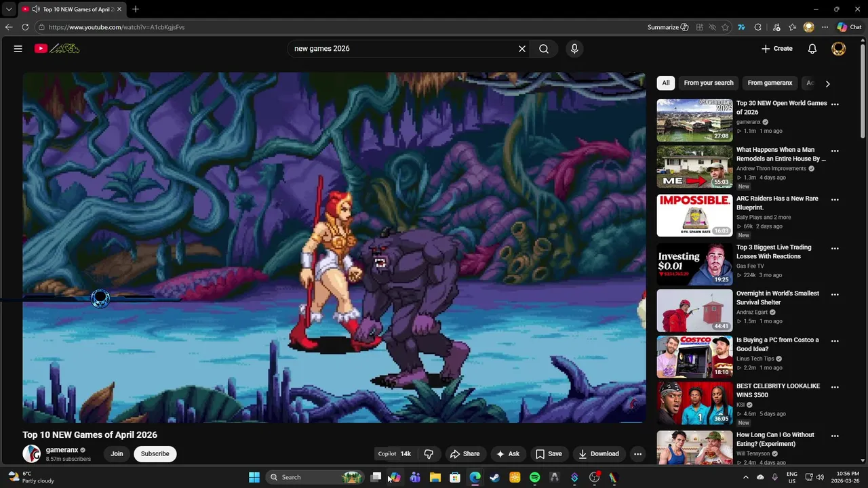Clear the search box with the X
Image resolution: width=868 pixels, height=488 pixels.
point(522,49)
